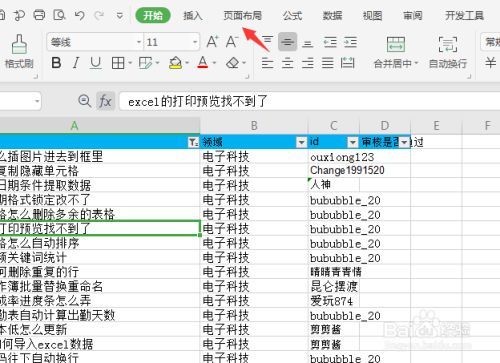Click the fx insert function button

coord(105,101)
